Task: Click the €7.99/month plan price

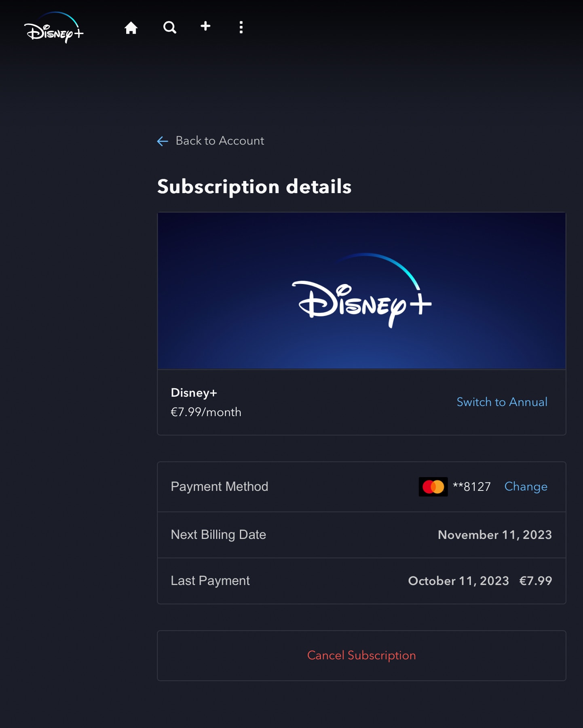Action: (206, 412)
